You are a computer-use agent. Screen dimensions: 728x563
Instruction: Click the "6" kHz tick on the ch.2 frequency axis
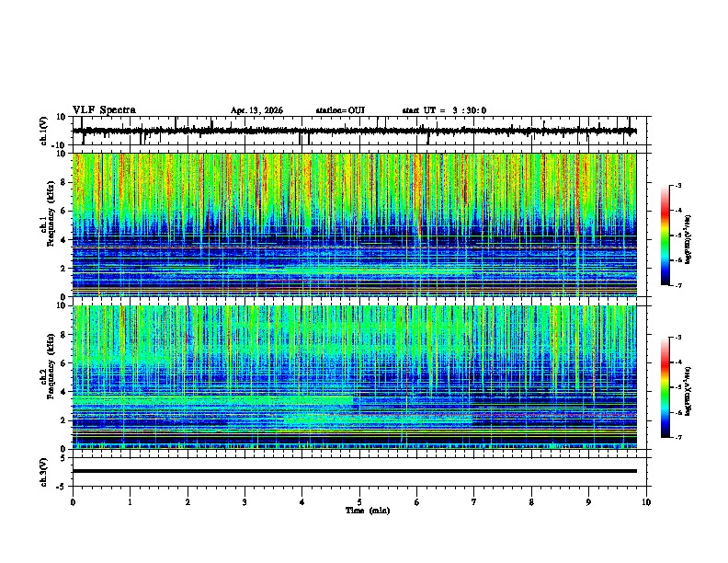click(63, 362)
